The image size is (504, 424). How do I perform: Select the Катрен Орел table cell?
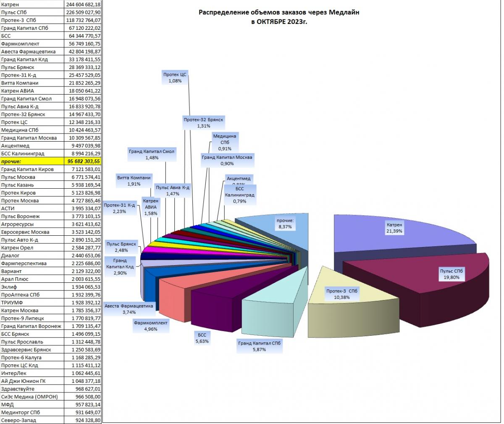32,248
